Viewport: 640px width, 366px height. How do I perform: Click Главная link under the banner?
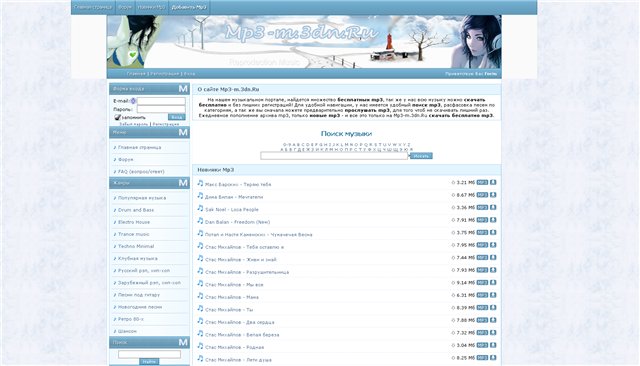(x=136, y=74)
